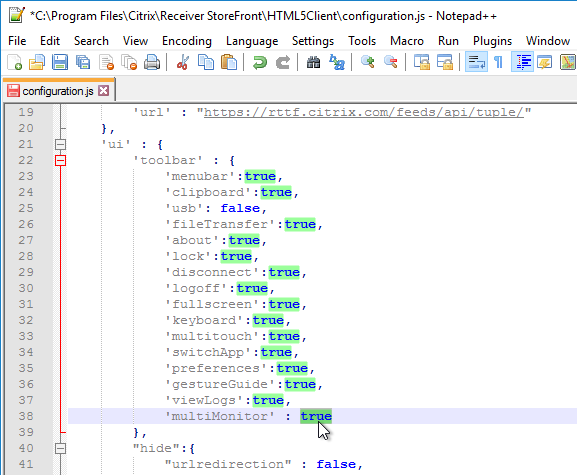Screen dimensions: 577x475
Task: Toggle the Indent guide toolbar button
Action: (x=523, y=62)
